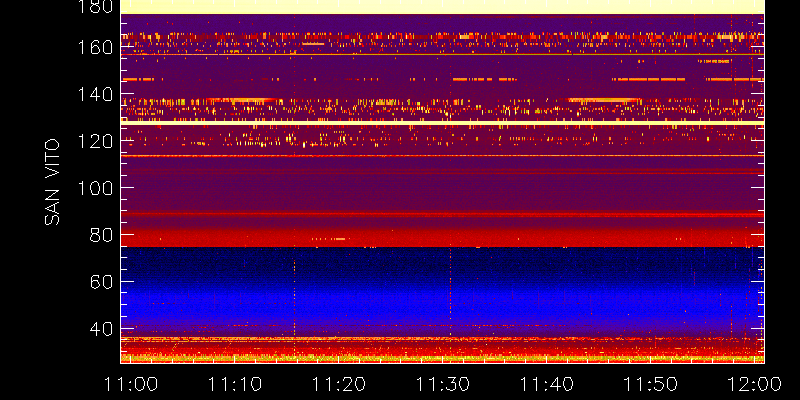
Task: Click the 80 frequency axis label
Action: [x=101, y=235]
